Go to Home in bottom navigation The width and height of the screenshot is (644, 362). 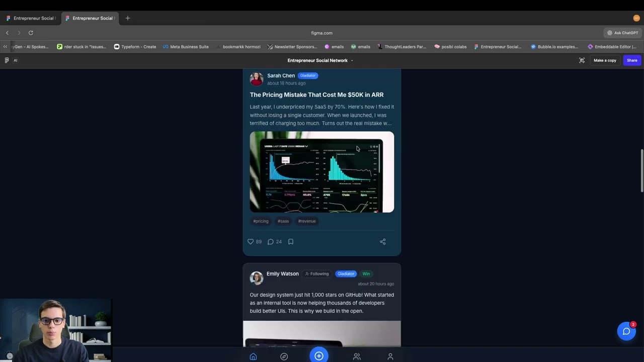(x=253, y=356)
